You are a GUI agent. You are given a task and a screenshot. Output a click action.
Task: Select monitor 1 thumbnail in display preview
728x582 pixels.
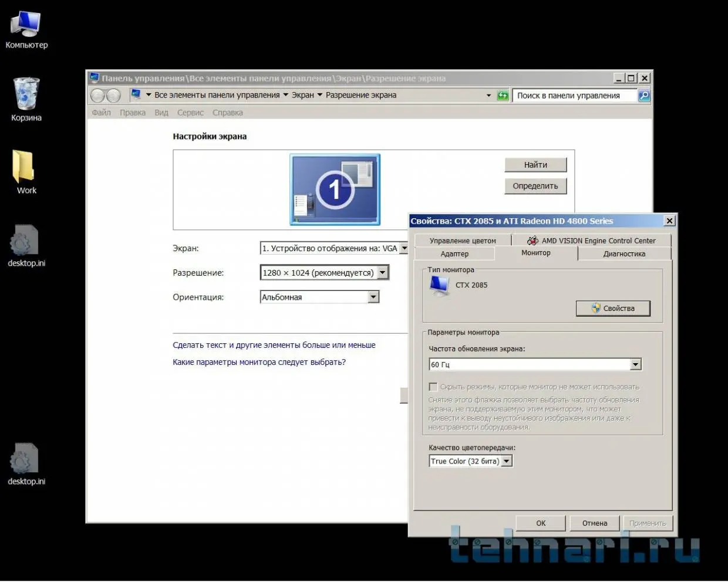[335, 189]
